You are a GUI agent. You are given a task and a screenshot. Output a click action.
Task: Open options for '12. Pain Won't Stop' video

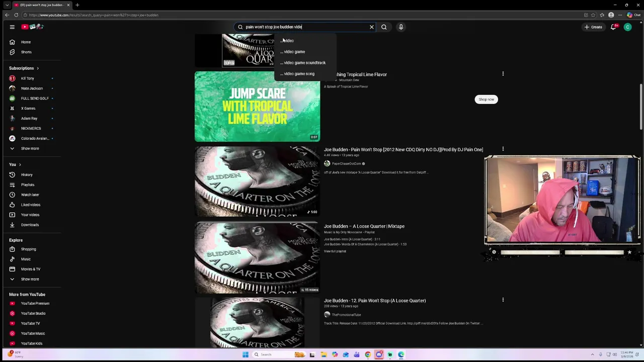(x=503, y=300)
